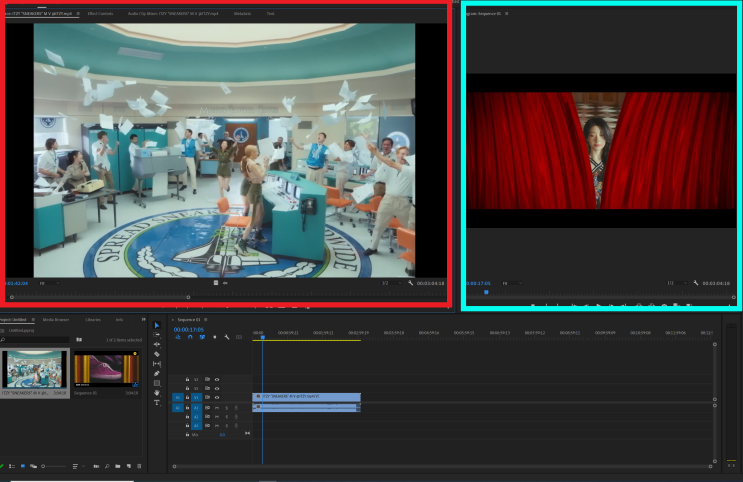Select ITZY SNEAKERS clip thumbnail in project
Viewport: 743px width, 482px height.
[35, 370]
